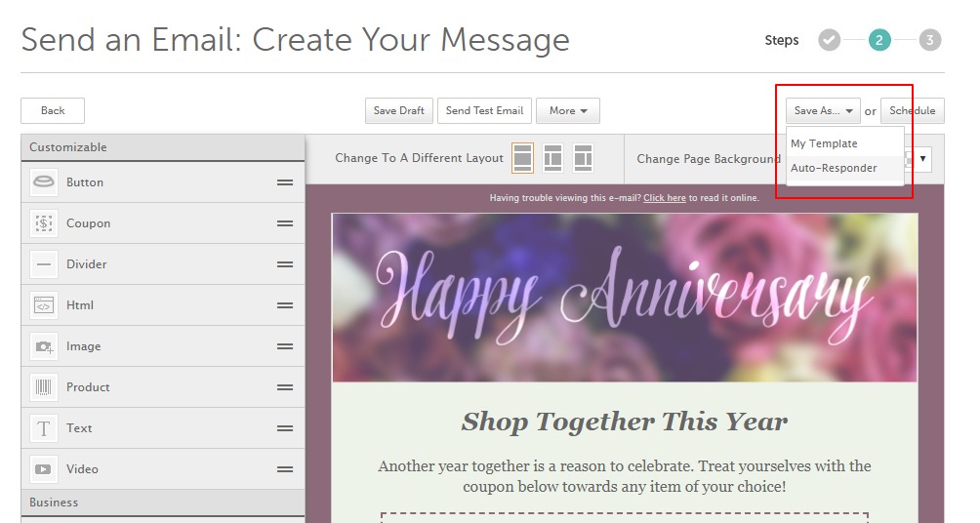Click the Image block camera icon
The height and width of the screenshot is (523, 980).
point(44,346)
